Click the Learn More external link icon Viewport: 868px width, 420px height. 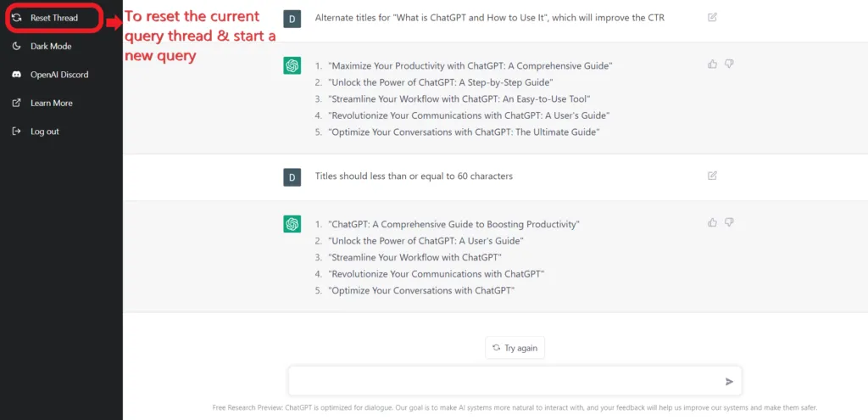pos(17,103)
